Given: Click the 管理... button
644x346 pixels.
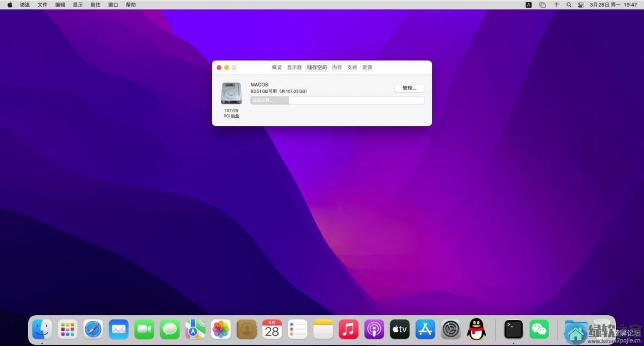Looking at the screenshot, I should coord(409,88).
